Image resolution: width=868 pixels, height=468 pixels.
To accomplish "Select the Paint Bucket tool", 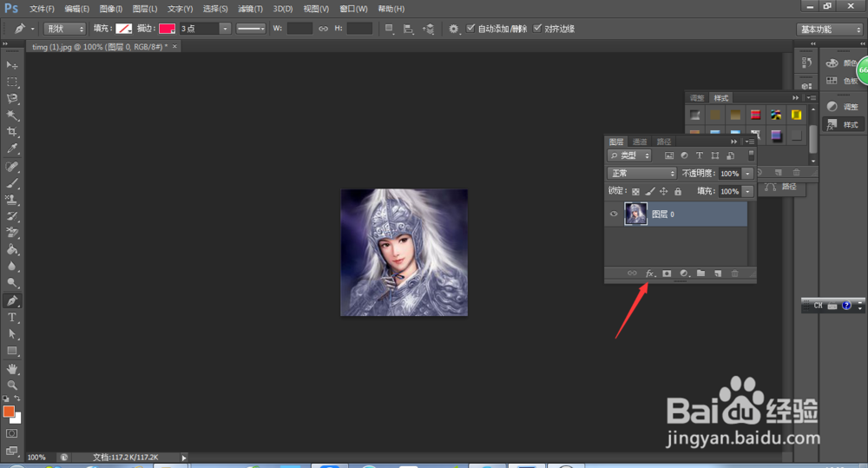I will point(11,249).
